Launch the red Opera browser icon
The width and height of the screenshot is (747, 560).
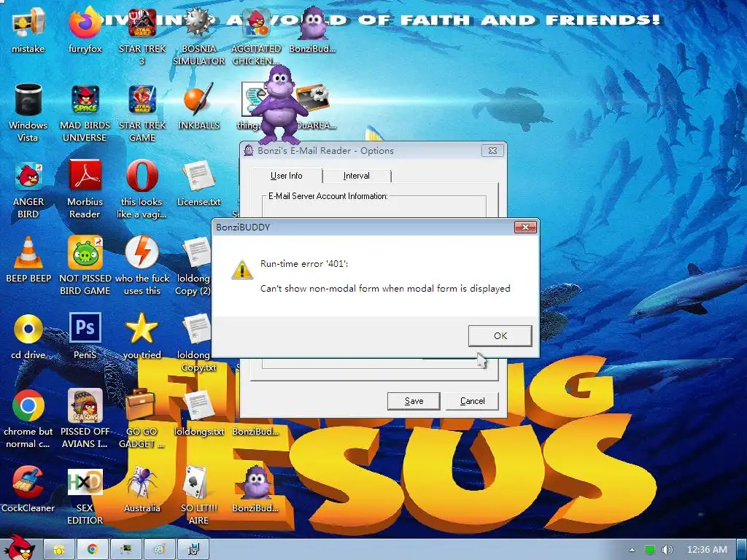[x=142, y=190]
